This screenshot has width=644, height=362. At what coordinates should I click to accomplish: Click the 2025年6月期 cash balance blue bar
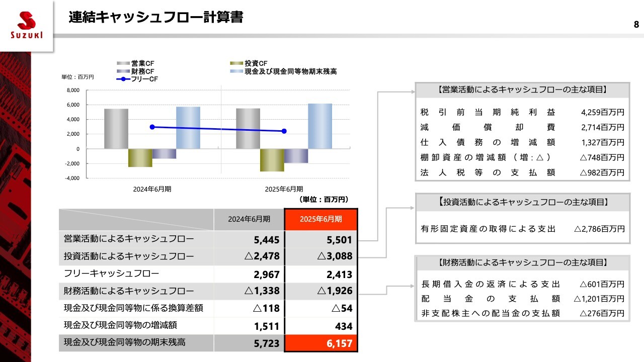tap(320, 126)
